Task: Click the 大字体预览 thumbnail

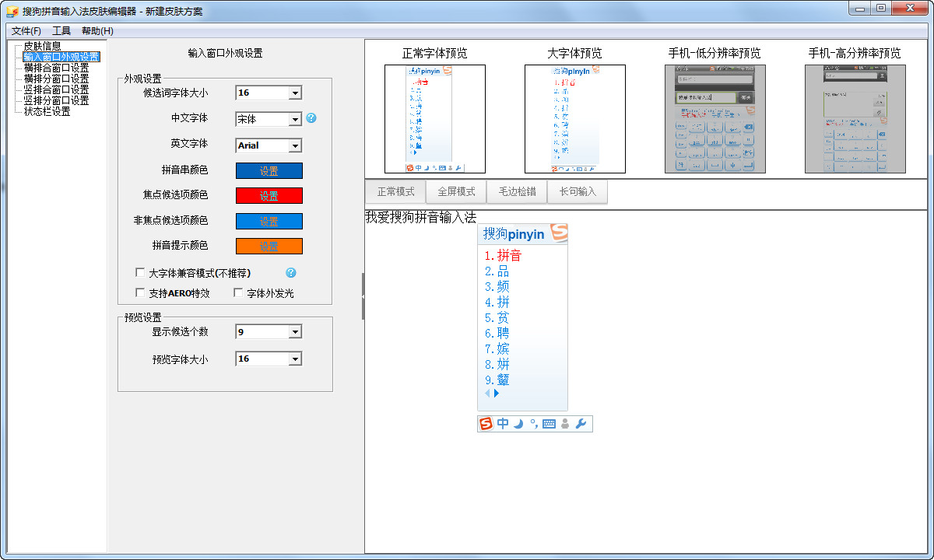Action: pyautogui.click(x=575, y=119)
